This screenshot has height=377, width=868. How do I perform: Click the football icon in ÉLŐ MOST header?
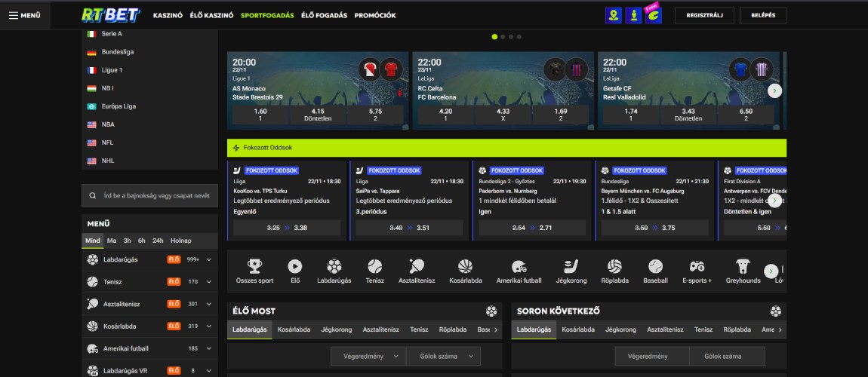pyautogui.click(x=491, y=311)
